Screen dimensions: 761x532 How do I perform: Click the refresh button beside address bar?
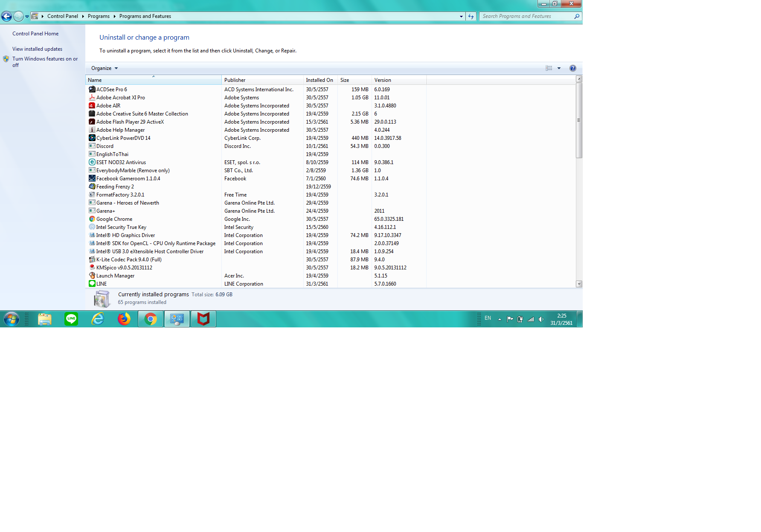(x=471, y=16)
